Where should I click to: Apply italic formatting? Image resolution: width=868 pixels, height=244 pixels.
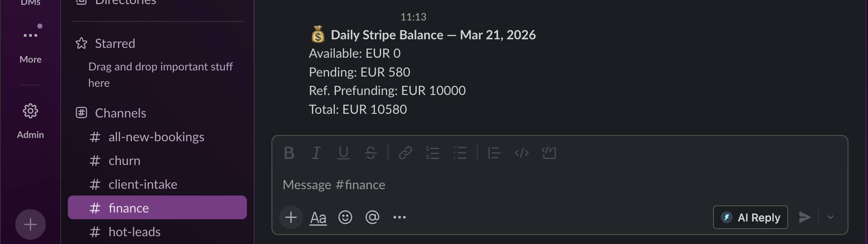[x=316, y=153]
